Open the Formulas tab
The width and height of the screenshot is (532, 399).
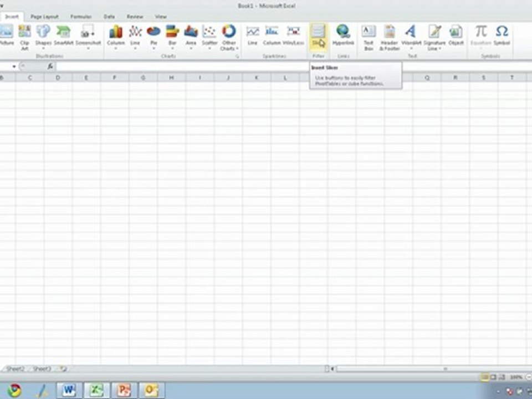[x=81, y=17]
